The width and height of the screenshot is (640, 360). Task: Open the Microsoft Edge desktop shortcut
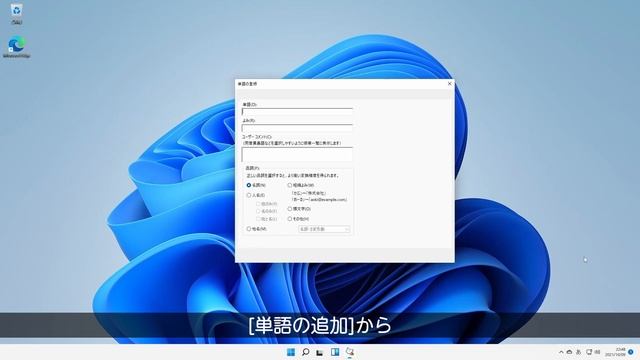point(16,47)
